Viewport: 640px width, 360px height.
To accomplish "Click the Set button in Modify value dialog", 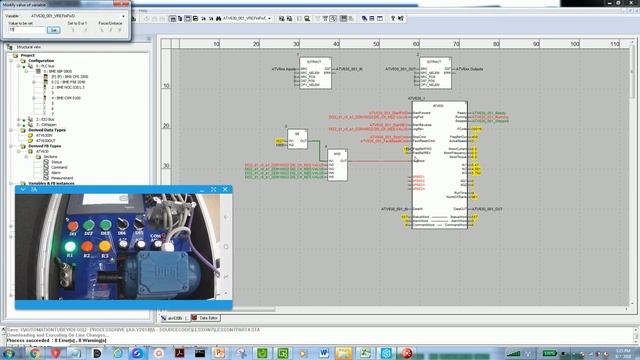I will tap(53, 30).
